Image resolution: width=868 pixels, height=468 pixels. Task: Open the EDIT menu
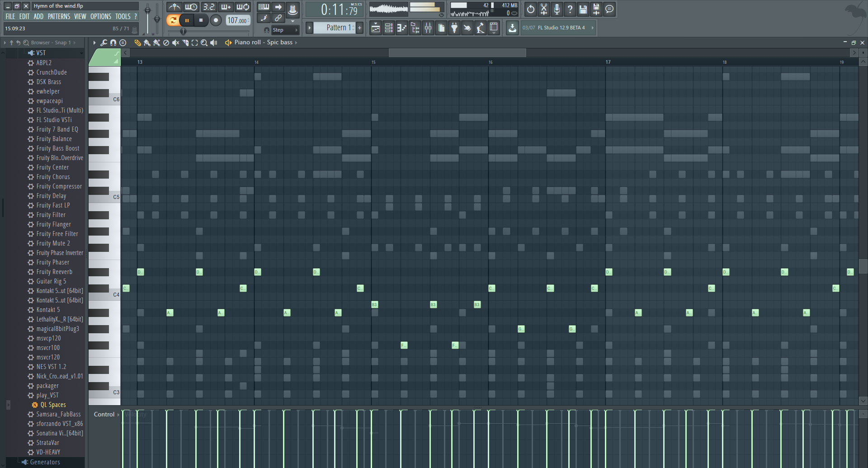click(x=24, y=16)
